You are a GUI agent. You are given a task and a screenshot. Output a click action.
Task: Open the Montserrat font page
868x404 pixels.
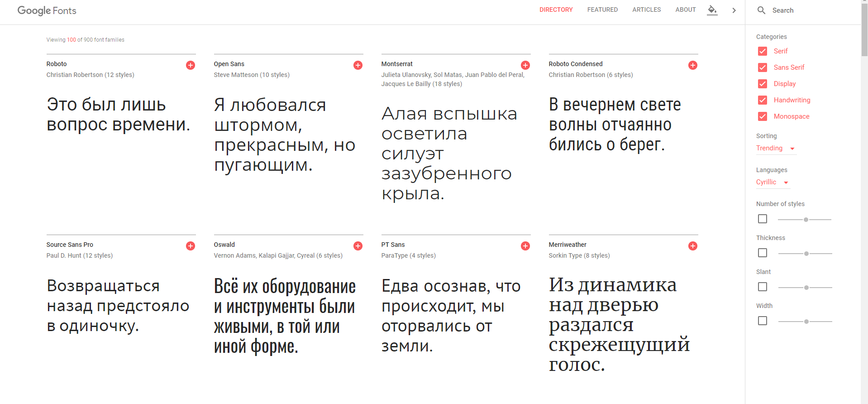pos(397,64)
